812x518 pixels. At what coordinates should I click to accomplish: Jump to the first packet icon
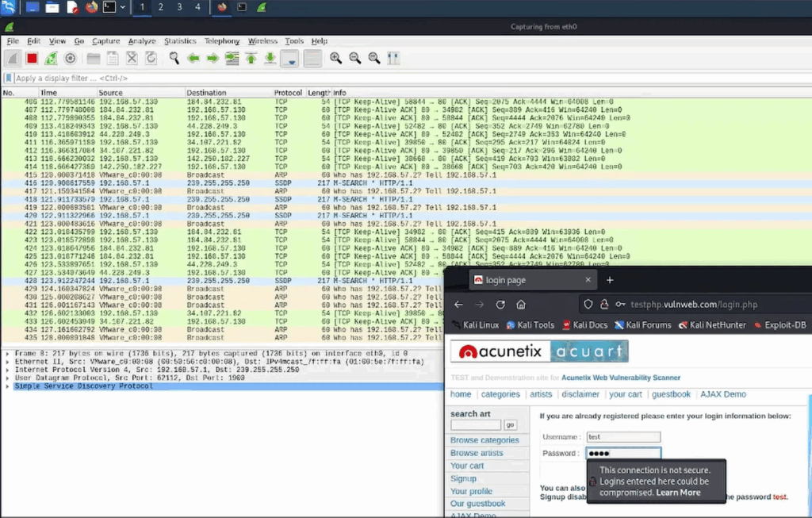pyautogui.click(x=251, y=58)
